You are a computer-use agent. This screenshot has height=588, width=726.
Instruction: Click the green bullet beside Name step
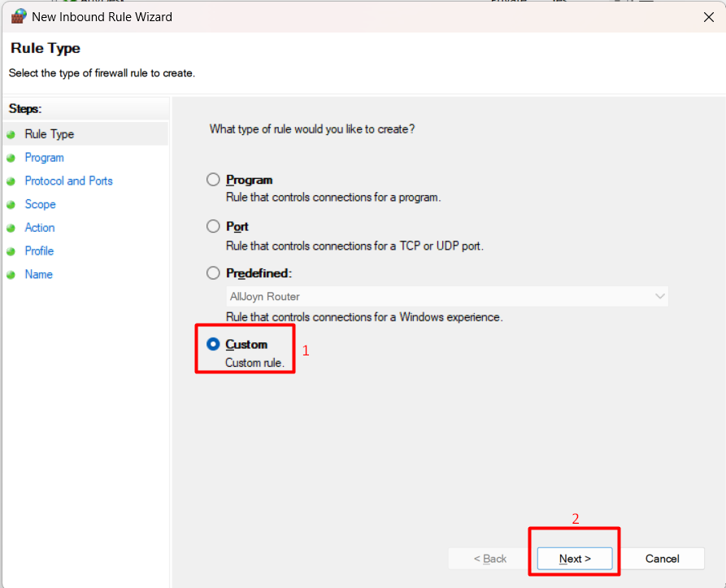pos(11,275)
